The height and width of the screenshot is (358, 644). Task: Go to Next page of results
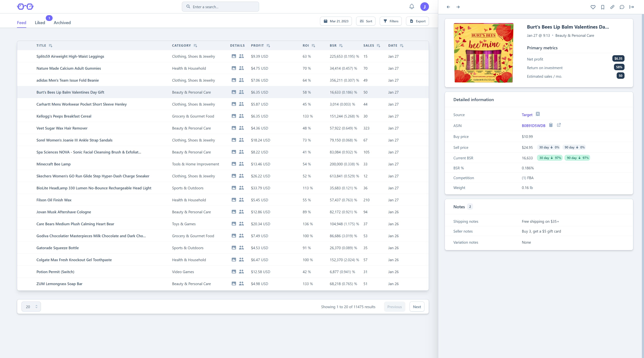417,307
